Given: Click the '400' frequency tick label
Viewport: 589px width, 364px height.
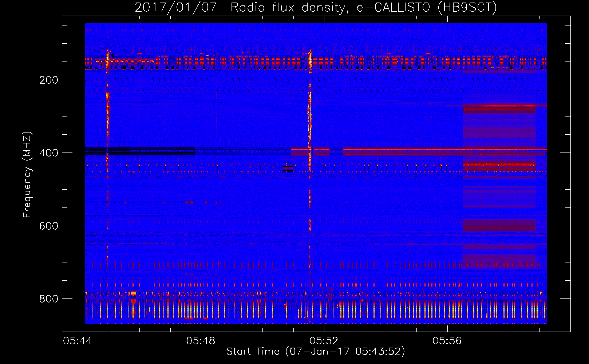Looking at the screenshot, I should [49, 153].
